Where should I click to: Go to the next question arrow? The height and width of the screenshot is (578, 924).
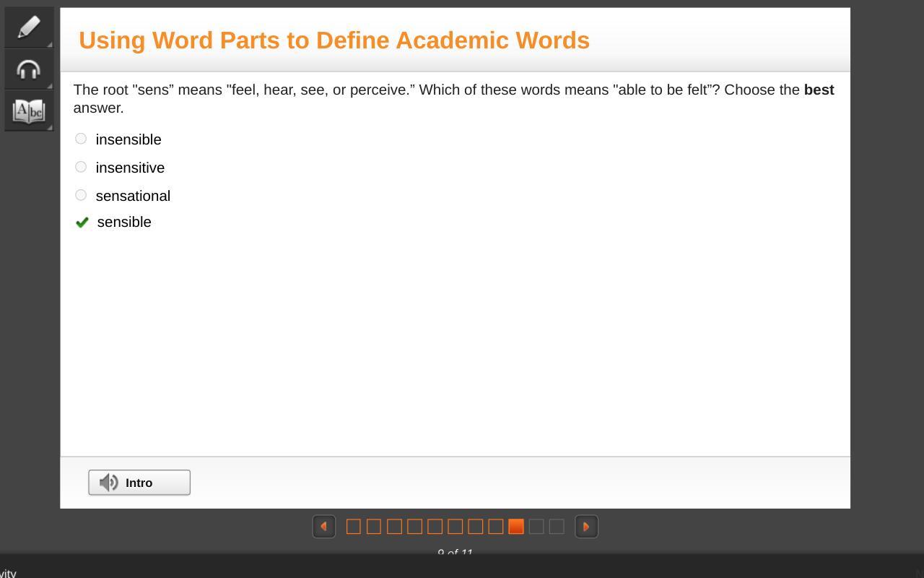(x=586, y=527)
